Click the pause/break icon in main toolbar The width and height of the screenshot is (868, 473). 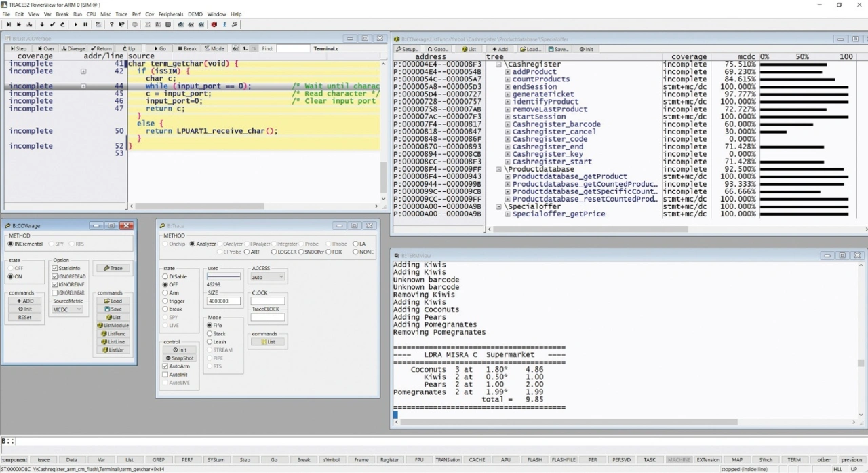(85, 25)
